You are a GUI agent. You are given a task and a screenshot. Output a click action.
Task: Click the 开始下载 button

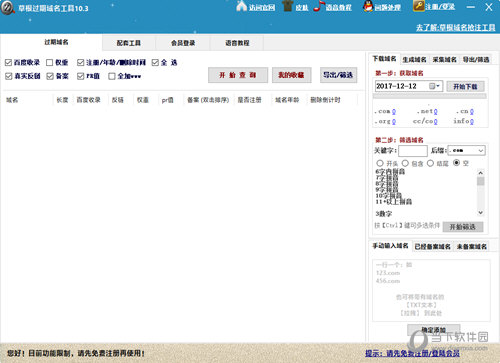coord(465,86)
